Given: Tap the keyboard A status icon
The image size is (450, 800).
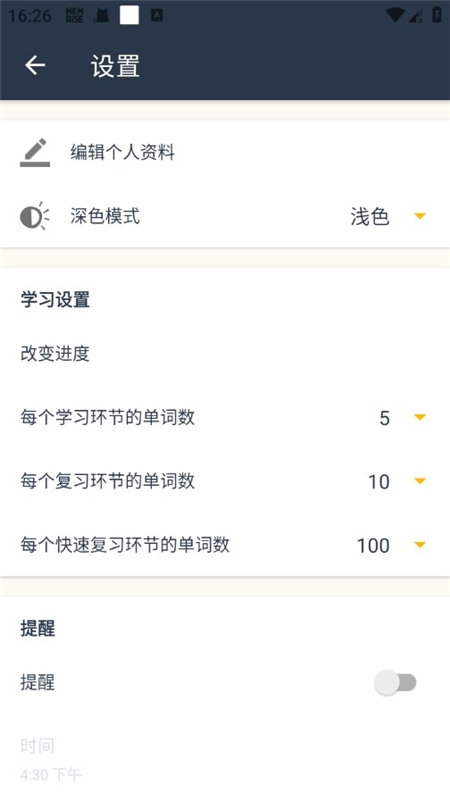Looking at the screenshot, I should 157,16.
